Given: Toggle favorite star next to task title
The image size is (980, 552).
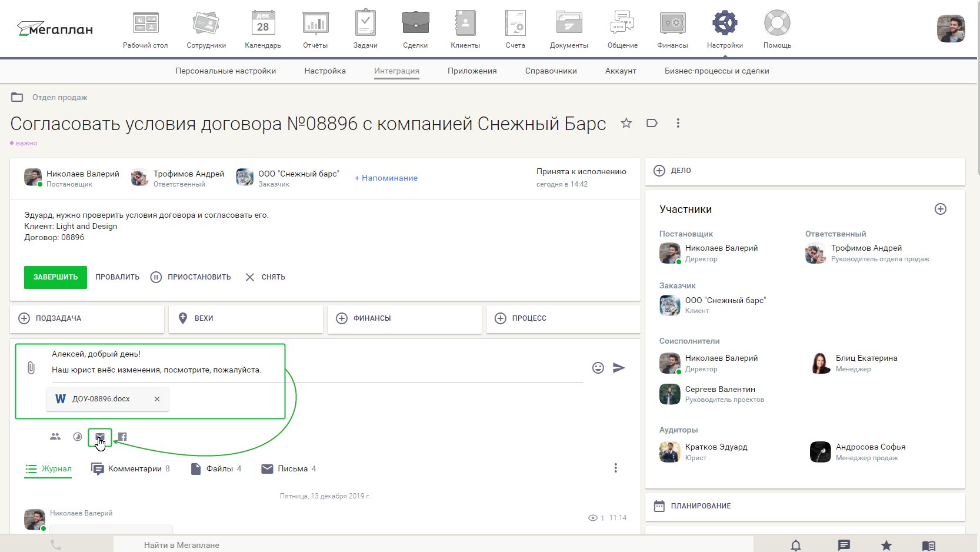Looking at the screenshot, I should click(x=626, y=123).
